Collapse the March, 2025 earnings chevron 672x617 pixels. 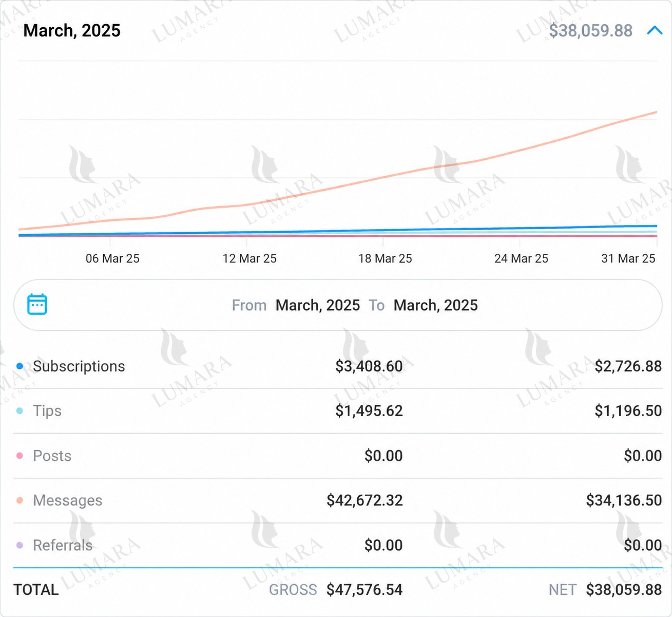click(x=655, y=30)
